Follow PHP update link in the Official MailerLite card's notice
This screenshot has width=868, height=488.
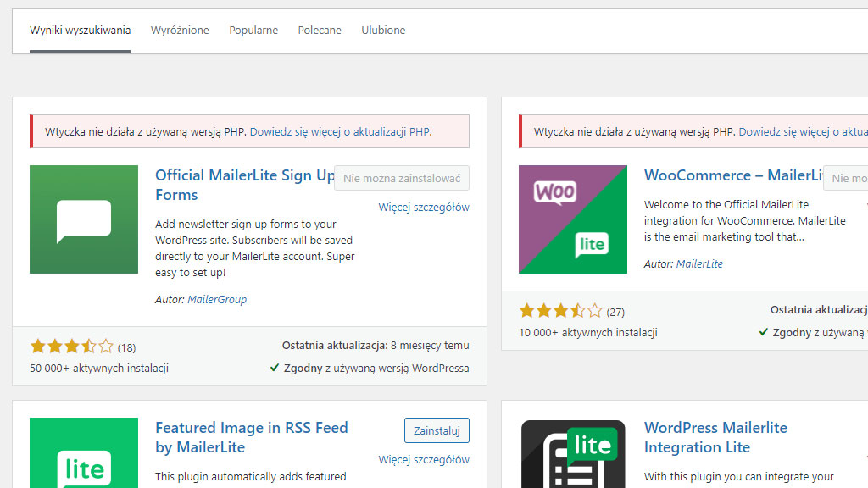click(341, 131)
